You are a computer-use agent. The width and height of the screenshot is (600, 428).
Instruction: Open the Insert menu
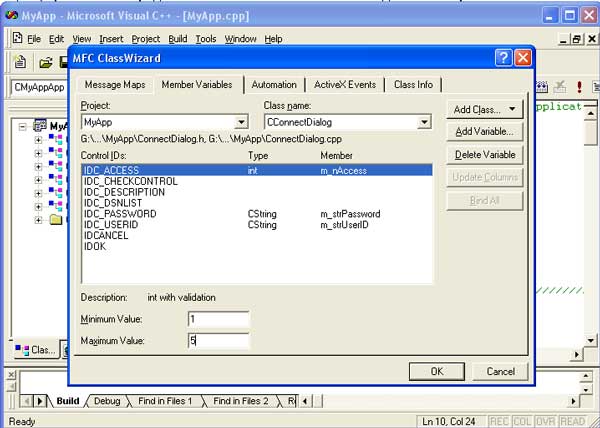pos(111,39)
